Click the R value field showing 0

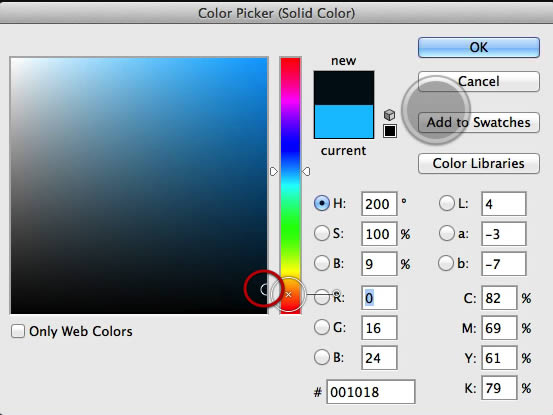(x=379, y=298)
